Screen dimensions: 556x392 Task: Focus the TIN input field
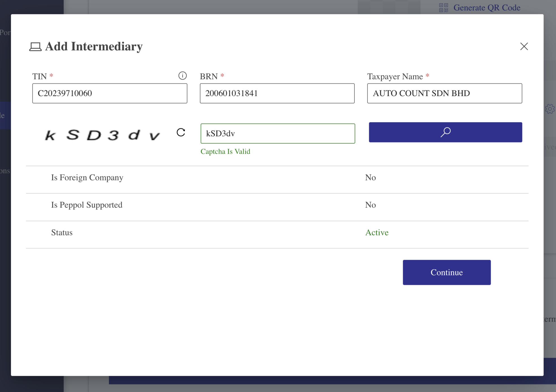coord(110,93)
